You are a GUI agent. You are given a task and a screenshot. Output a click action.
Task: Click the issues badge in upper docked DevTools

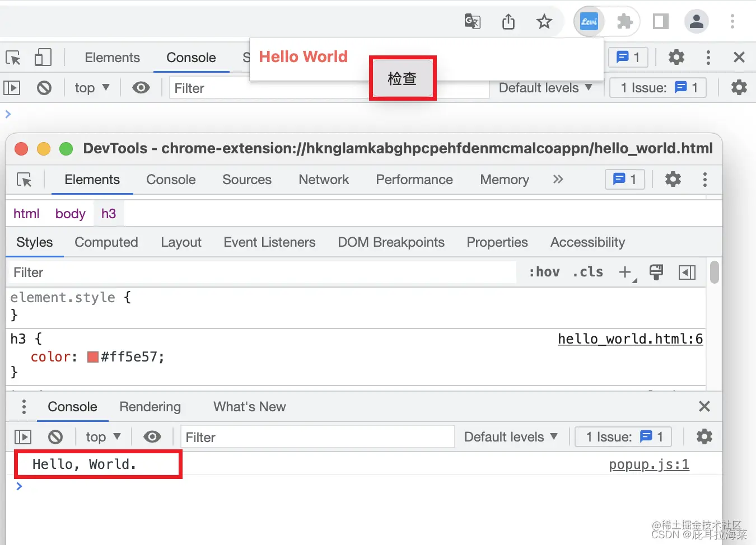pos(628,57)
